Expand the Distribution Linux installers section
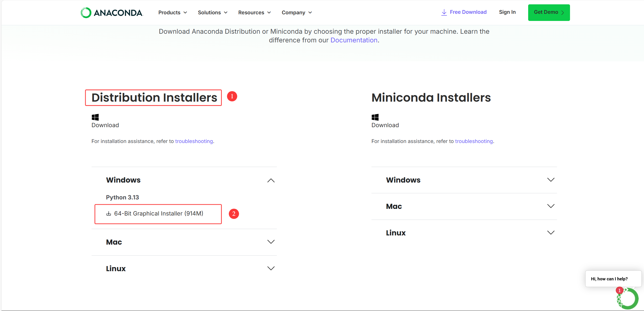The width and height of the screenshot is (644, 311). tap(271, 268)
